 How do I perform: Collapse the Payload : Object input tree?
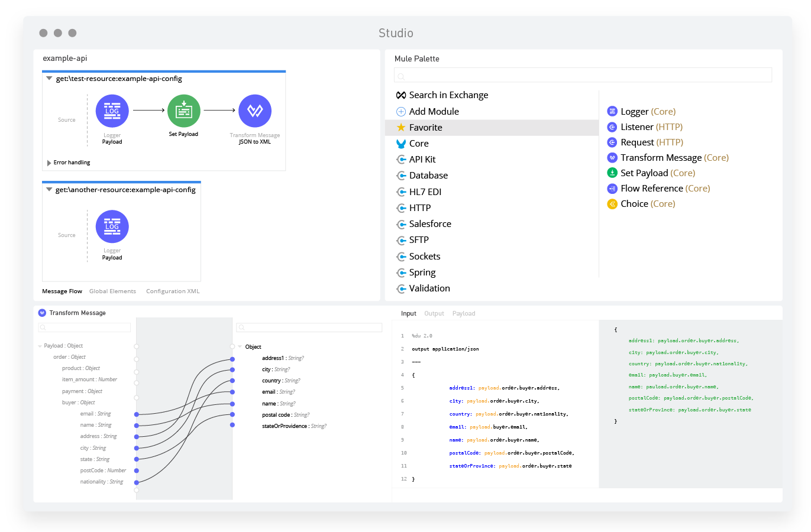tap(40, 346)
